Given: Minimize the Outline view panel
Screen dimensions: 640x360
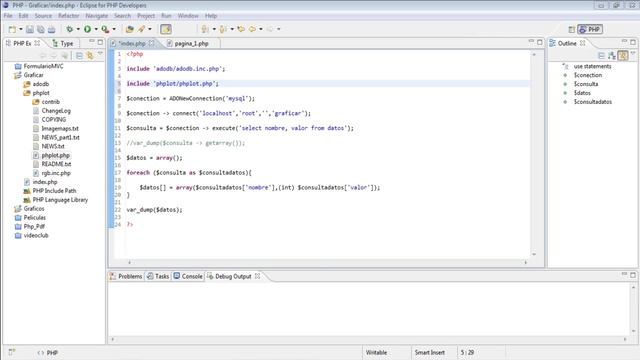Looking at the screenshot, I should [x=624, y=42].
